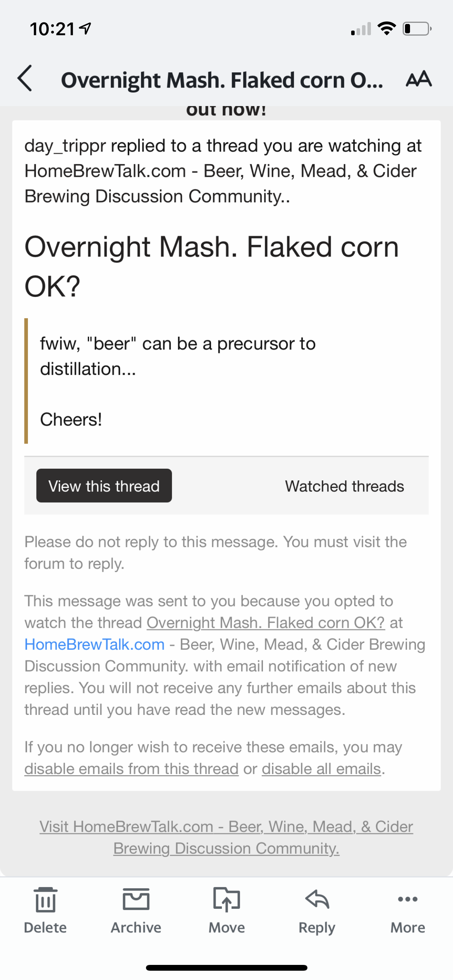The width and height of the screenshot is (453, 980).
Task: Click the View this thread button
Action: coord(104,486)
